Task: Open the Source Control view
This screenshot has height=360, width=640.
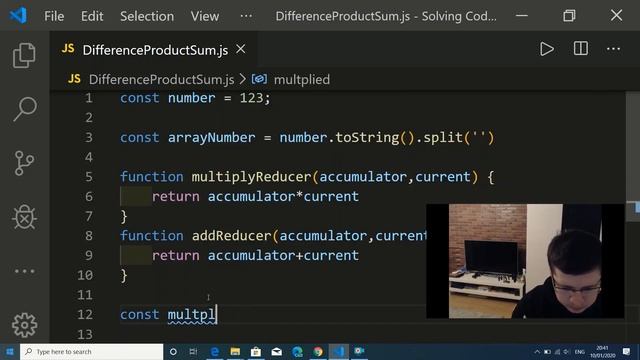Action: [24, 163]
